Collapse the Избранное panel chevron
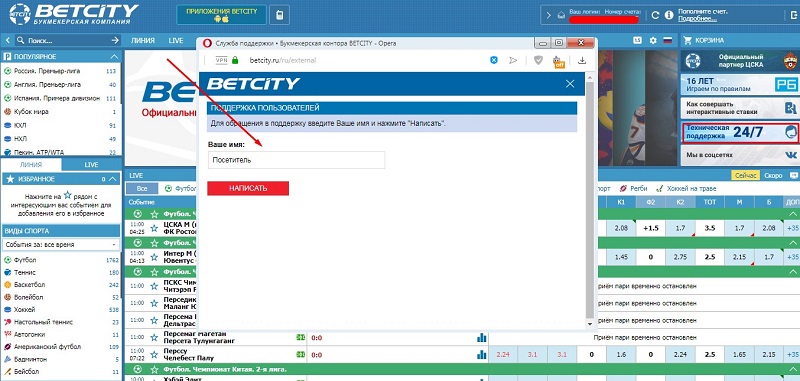Viewport: 800px width, 381px height. pyautogui.click(x=114, y=179)
